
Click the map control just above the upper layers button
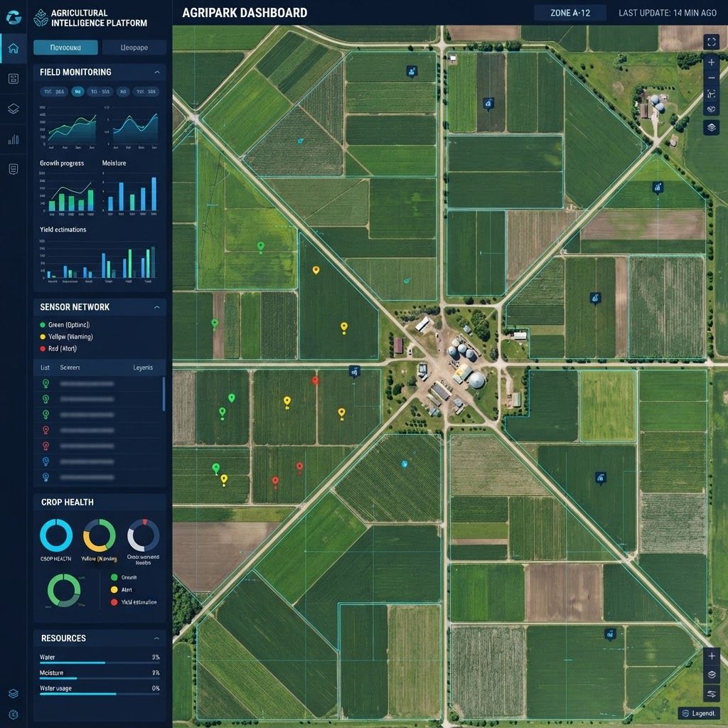(x=711, y=109)
